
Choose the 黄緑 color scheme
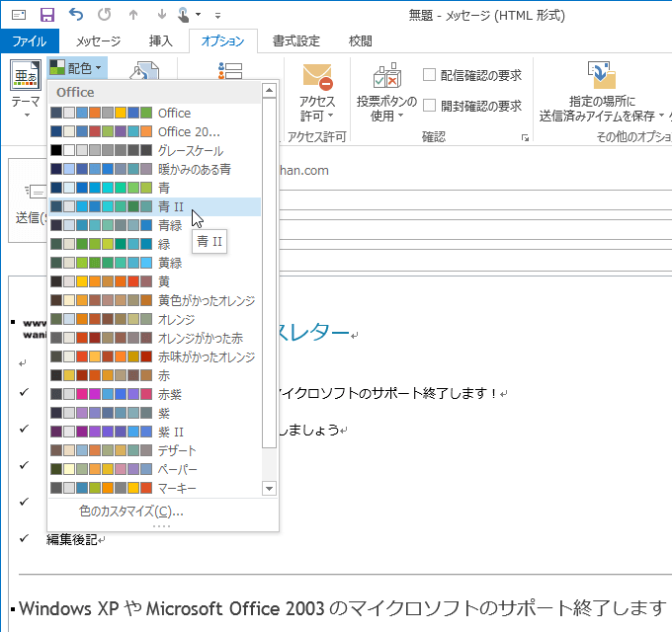point(155,263)
